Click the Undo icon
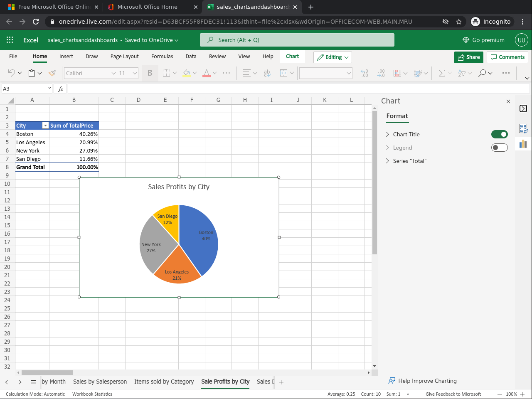Viewport: 532px width, 399px height. (11, 73)
